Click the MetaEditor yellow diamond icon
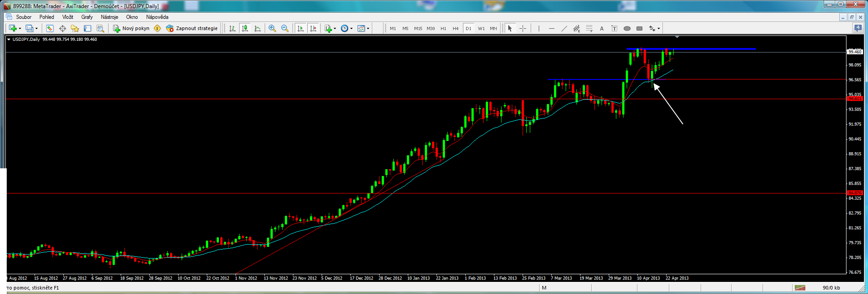The height and width of the screenshot is (294, 868). pos(157,28)
